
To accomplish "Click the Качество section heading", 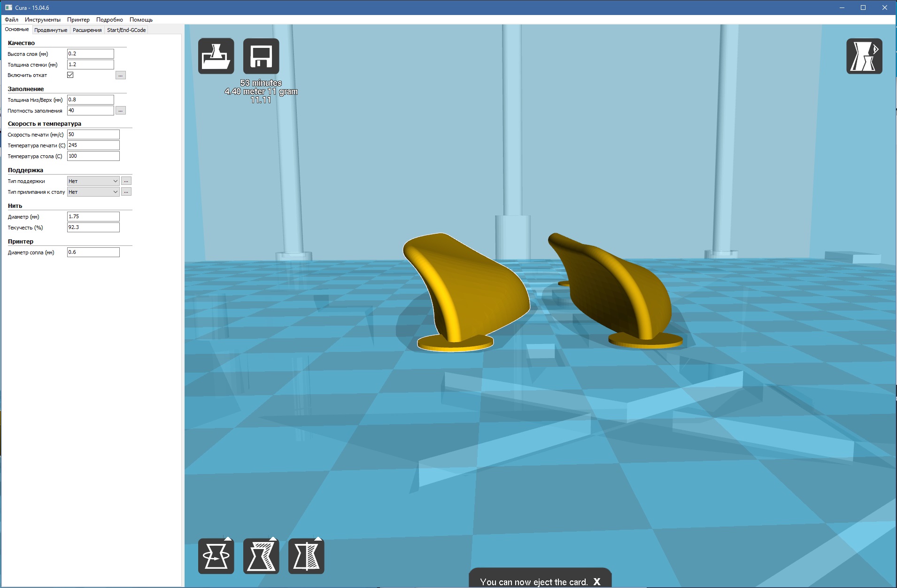I will pyautogui.click(x=21, y=43).
